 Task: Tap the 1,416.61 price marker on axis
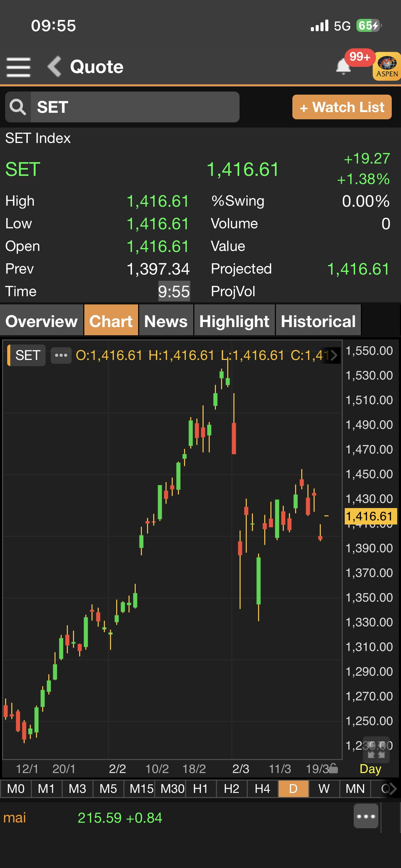coord(370,516)
